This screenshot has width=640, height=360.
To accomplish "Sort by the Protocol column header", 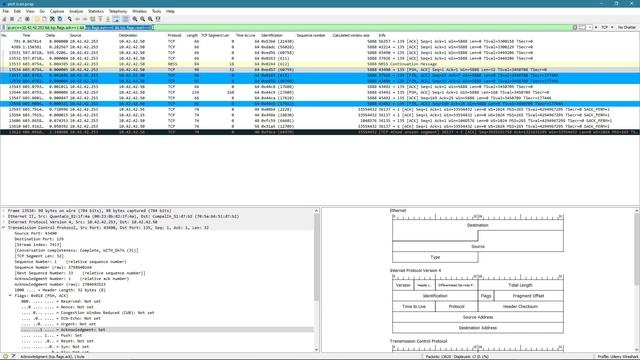I will [174, 36].
